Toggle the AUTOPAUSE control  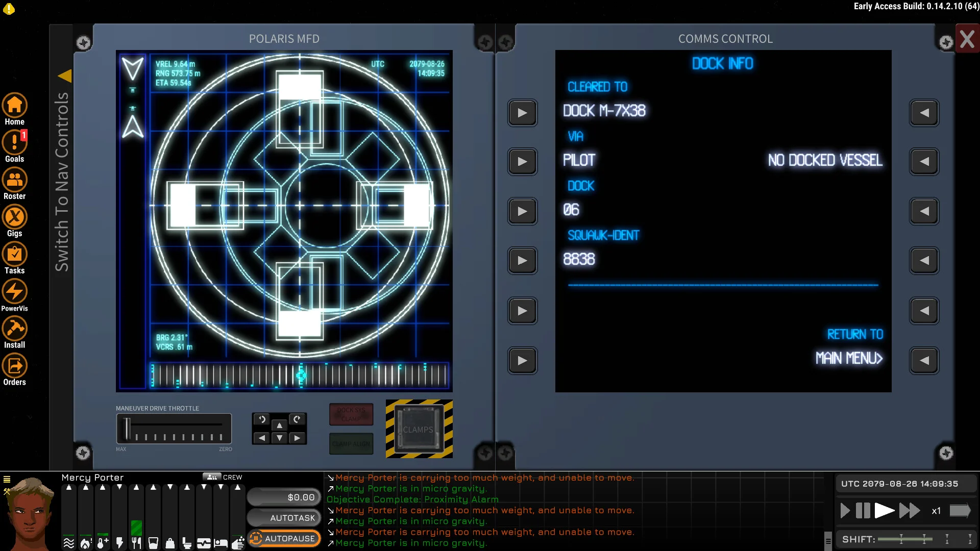(284, 538)
